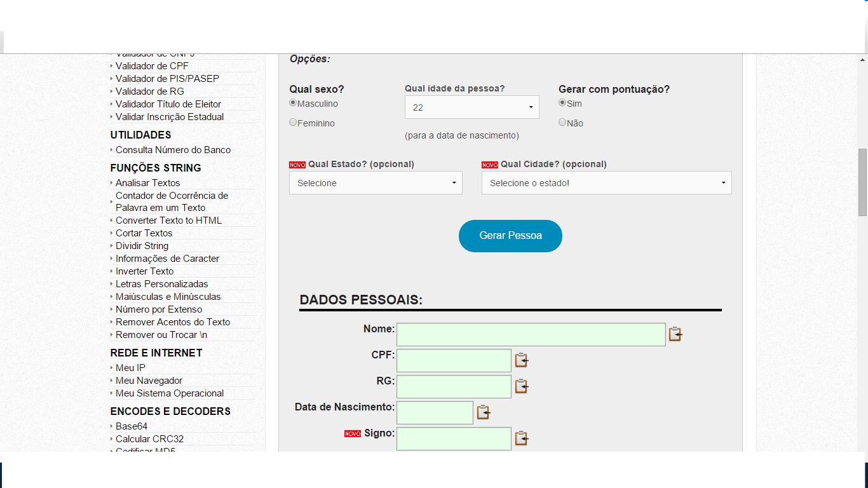This screenshot has height=488, width=868.
Task: Open Validador de CPF in the sidebar
Action: 152,66
